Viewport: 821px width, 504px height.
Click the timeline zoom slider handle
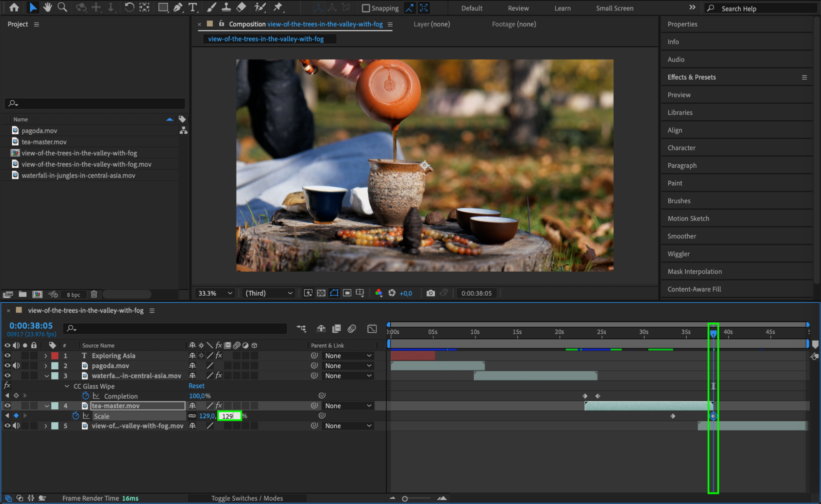[x=405, y=499]
